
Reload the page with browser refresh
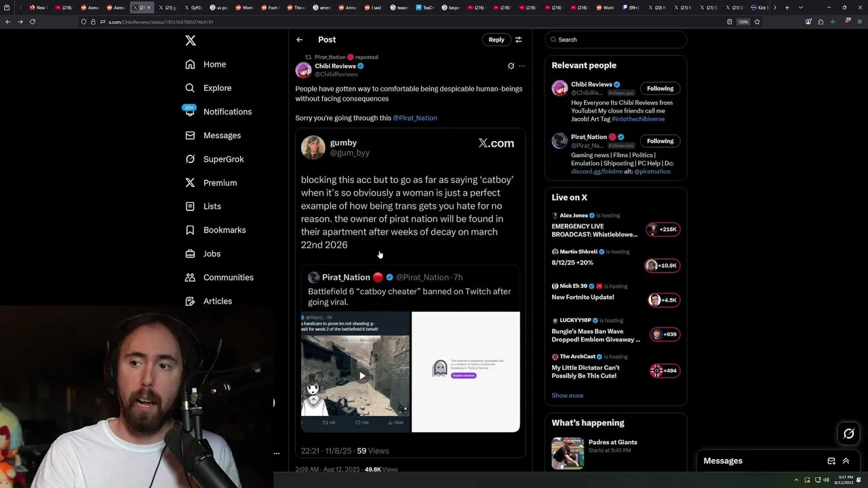(32, 22)
